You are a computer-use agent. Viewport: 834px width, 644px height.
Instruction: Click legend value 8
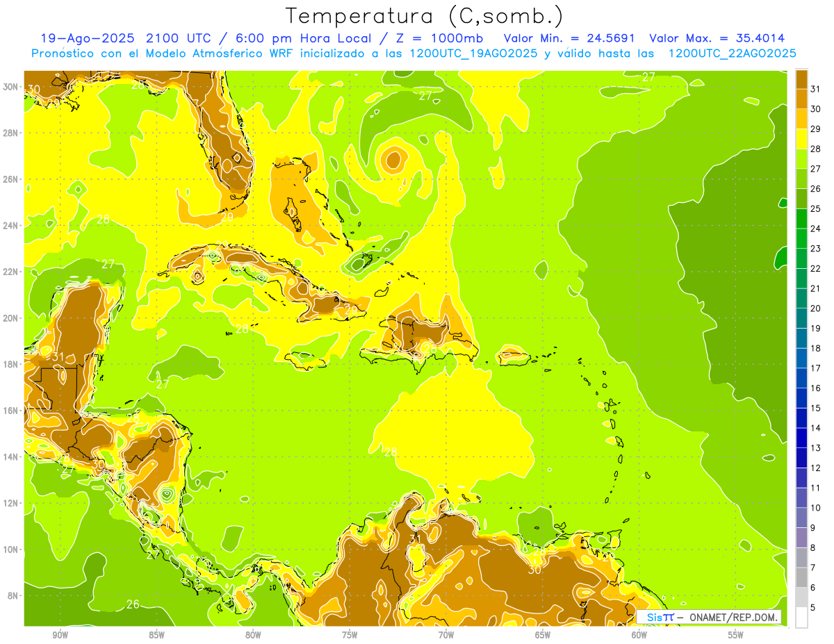[x=813, y=547]
